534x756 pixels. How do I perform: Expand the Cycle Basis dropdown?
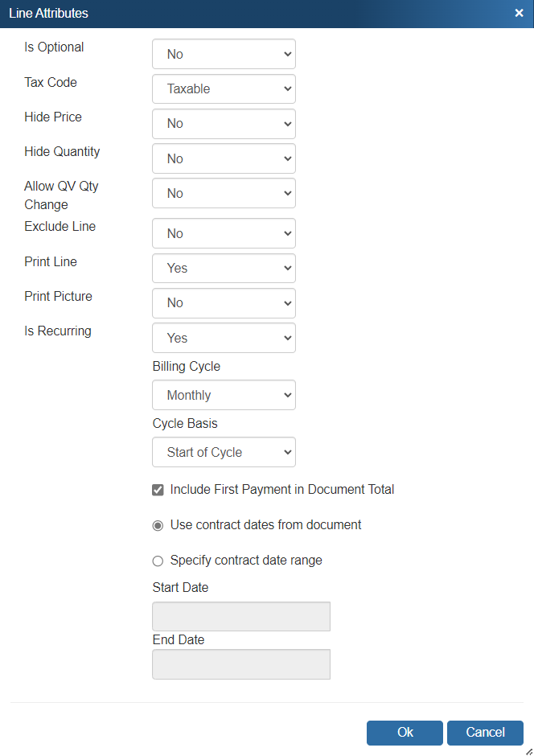pos(224,452)
